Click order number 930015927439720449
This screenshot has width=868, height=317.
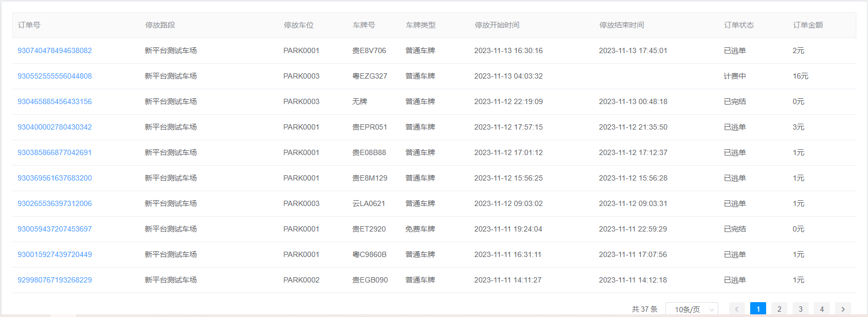(55, 254)
